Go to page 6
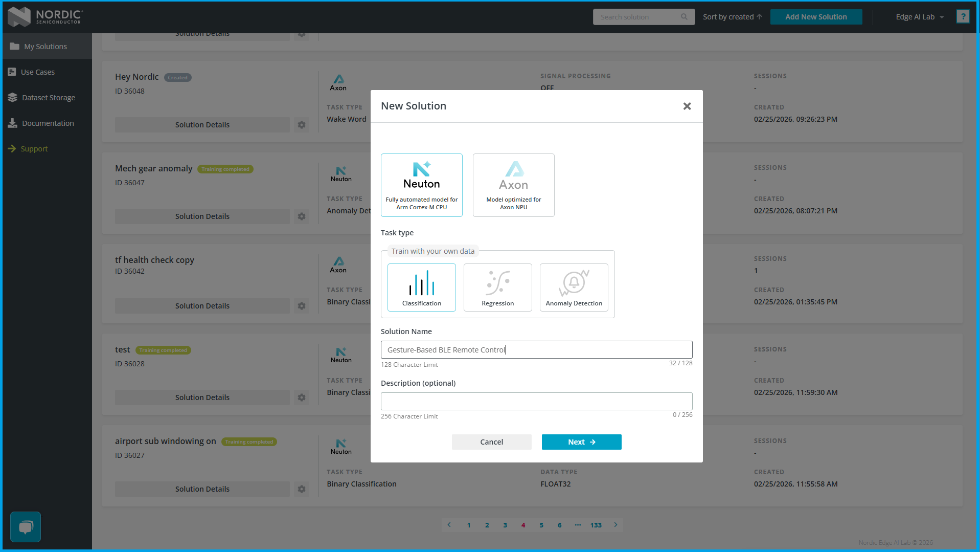The height and width of the screenshot is (552, 980). coord(560,525)
